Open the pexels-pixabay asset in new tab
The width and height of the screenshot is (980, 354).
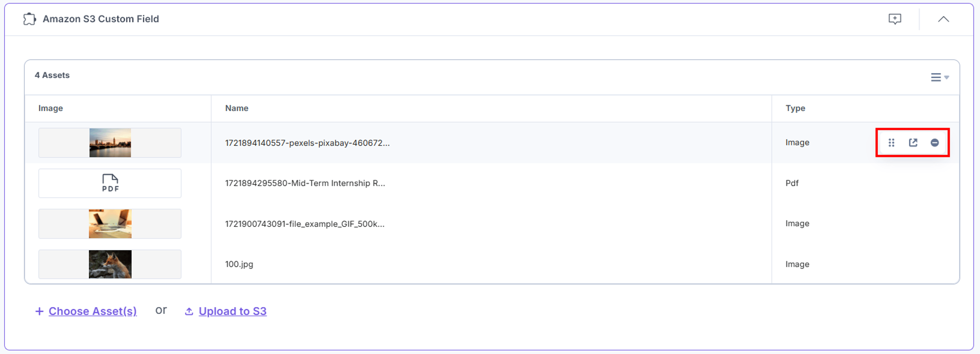pos(913,143)
